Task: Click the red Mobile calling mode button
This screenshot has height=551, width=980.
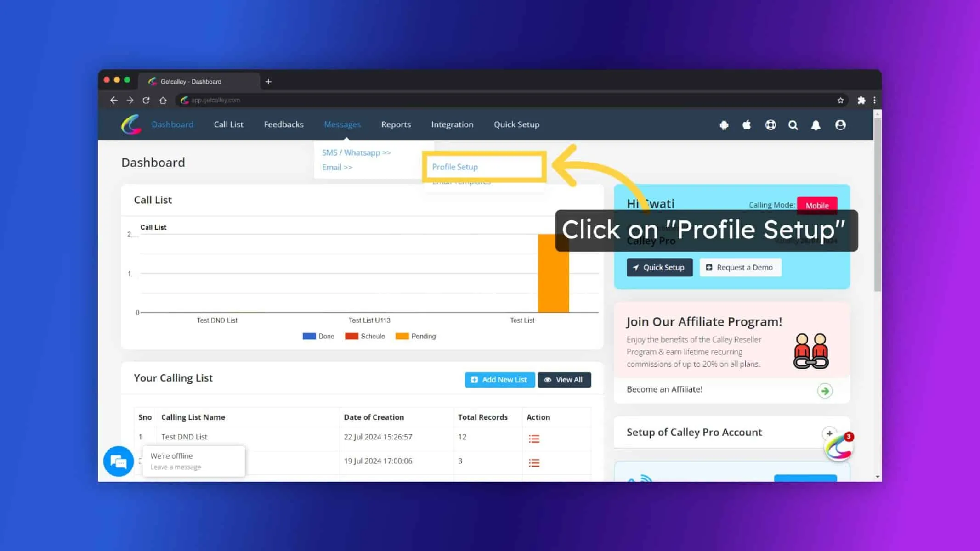Action: pyautogui.click(x=817, y=205)
